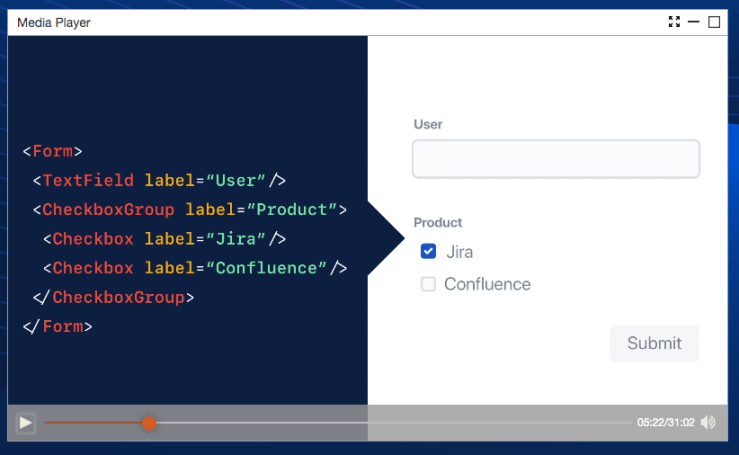This screenshot has width=739, height=455.
Task: Click the TextField code line
Action: [160, 181]
